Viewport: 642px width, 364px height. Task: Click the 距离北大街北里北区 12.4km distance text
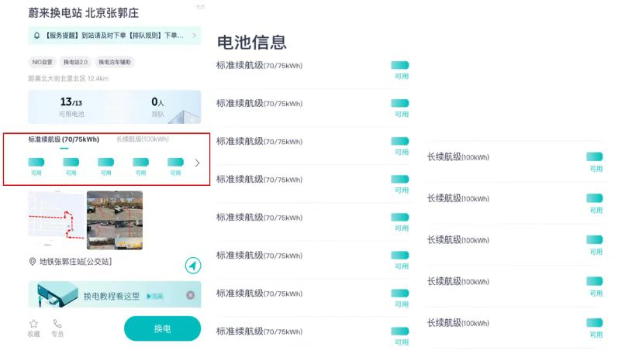point(68,78)
